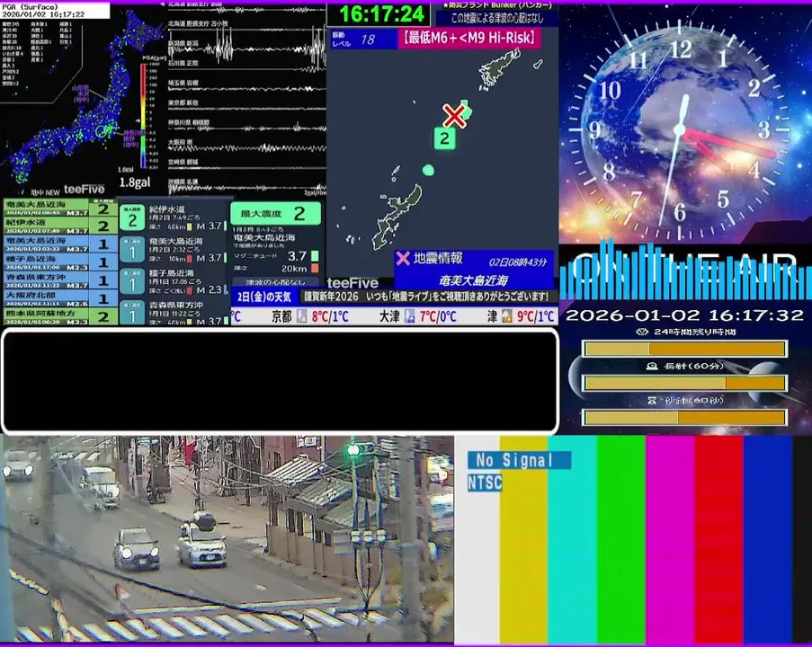Click the magenta color bar of test pattern
Image resolution: width=812 pixels, height=647 pixels.
tap(670, 539)
